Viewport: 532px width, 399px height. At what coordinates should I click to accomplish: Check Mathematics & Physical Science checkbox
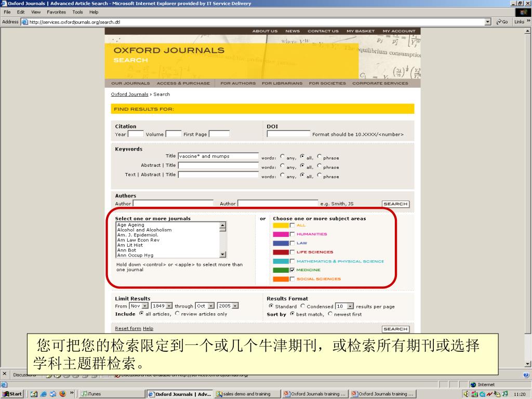pos(292,261)
